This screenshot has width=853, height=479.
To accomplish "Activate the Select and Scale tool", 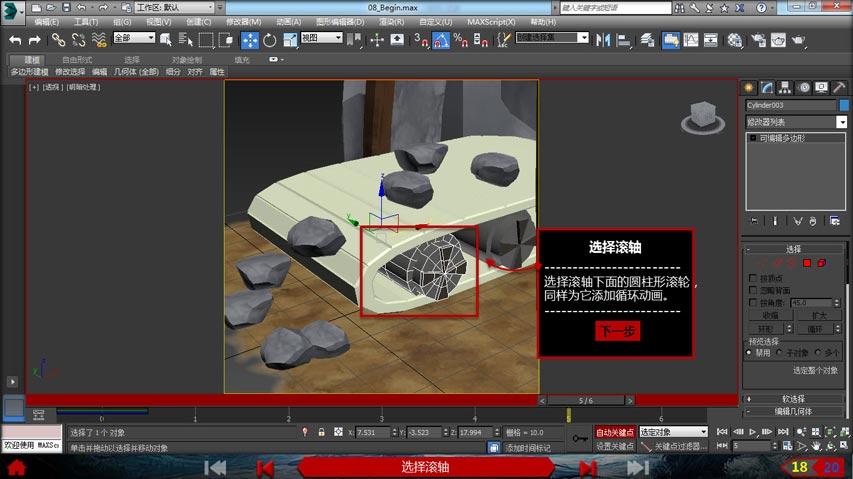I will [290, 40].
